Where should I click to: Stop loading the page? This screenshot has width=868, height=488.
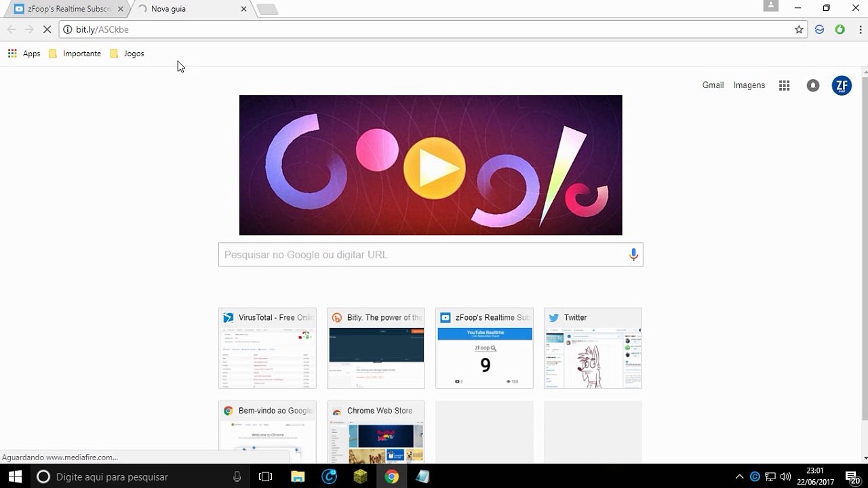[x=47, y=29]
